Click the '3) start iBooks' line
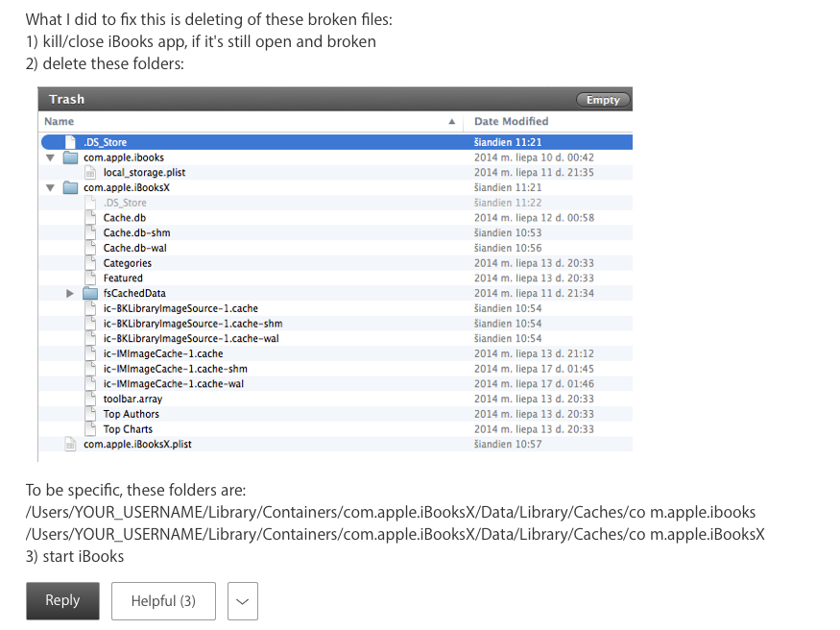The height and width of the screenshot is (630, 840). (x=75, y=557)
